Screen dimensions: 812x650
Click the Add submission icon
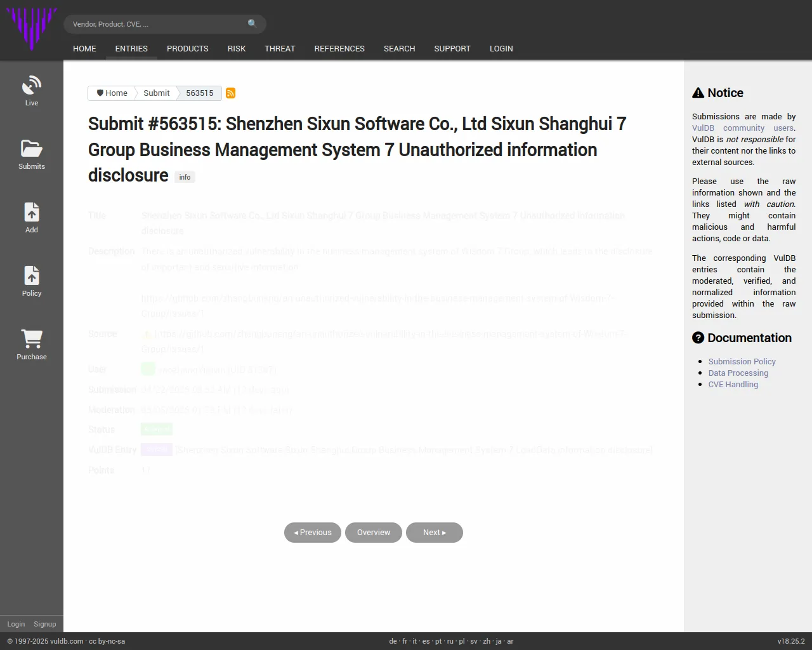(x=32, y=212)
